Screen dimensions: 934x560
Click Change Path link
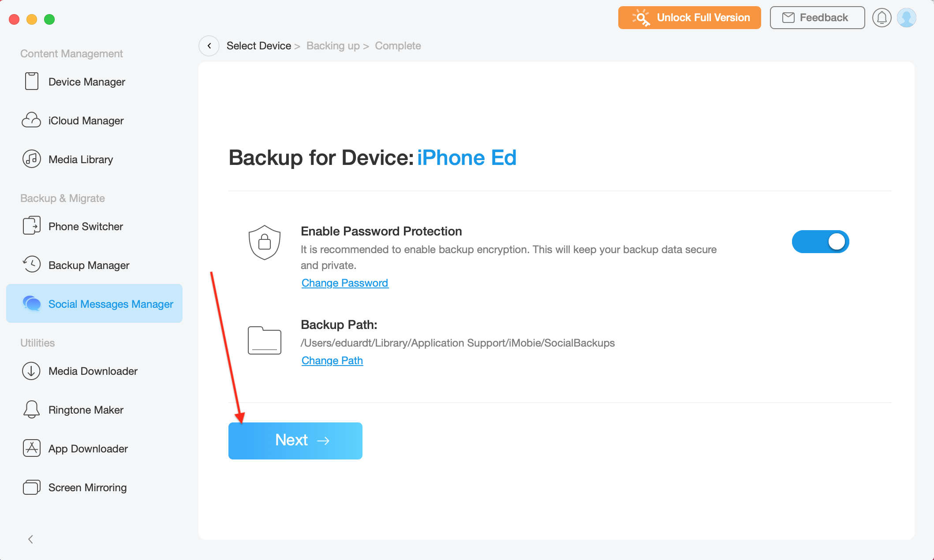point(332,360)
